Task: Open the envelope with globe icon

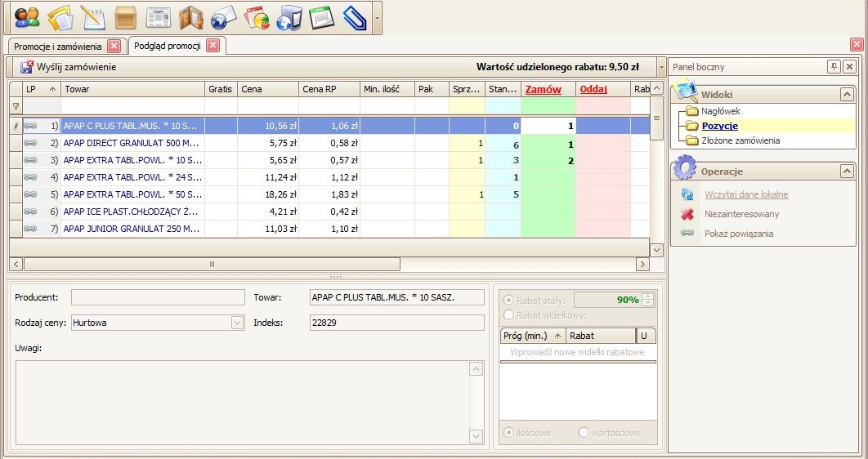Action: pos(223,17)
